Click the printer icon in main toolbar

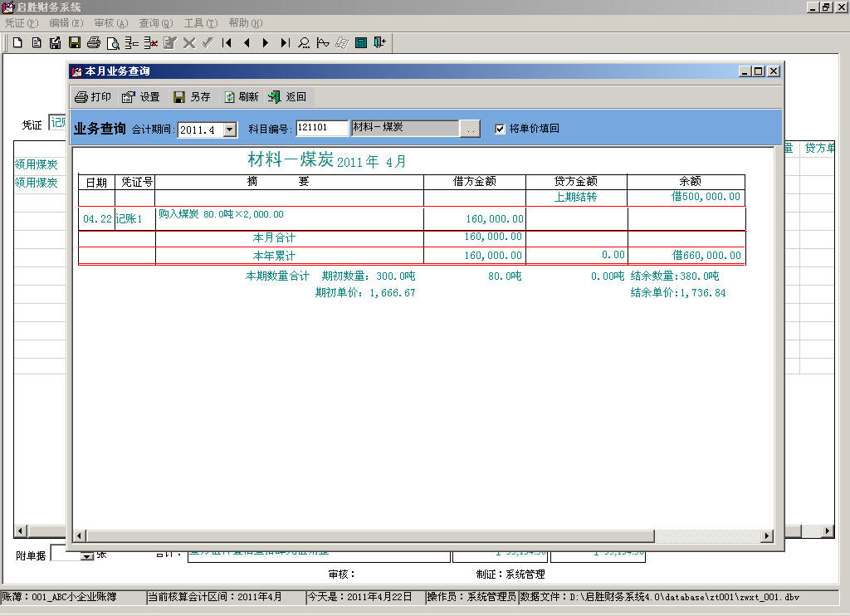click(x=93, y=43)
